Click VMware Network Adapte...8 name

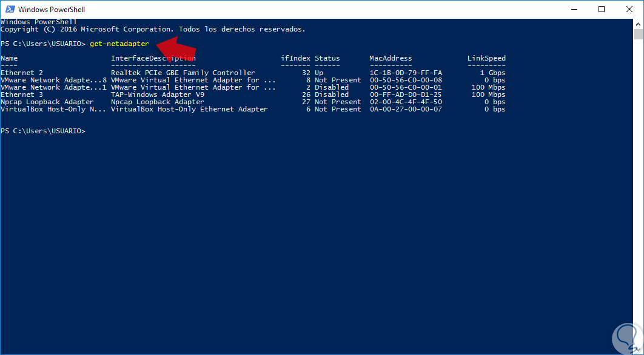[53, 80]
